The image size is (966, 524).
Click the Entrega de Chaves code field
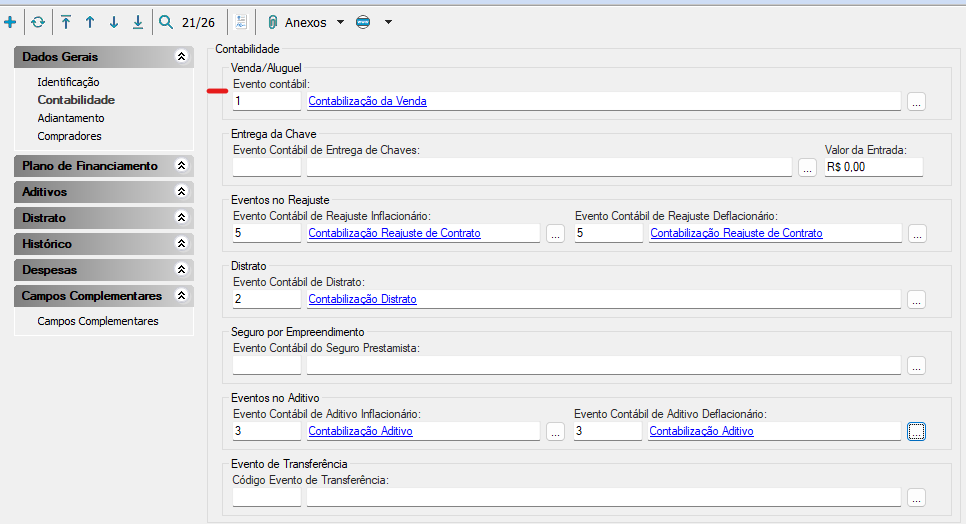[267, 167]
